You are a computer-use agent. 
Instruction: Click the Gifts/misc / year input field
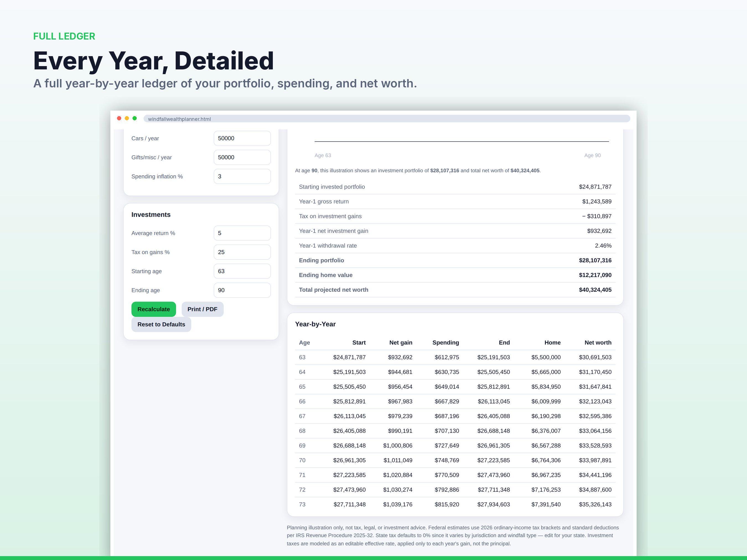242,157
